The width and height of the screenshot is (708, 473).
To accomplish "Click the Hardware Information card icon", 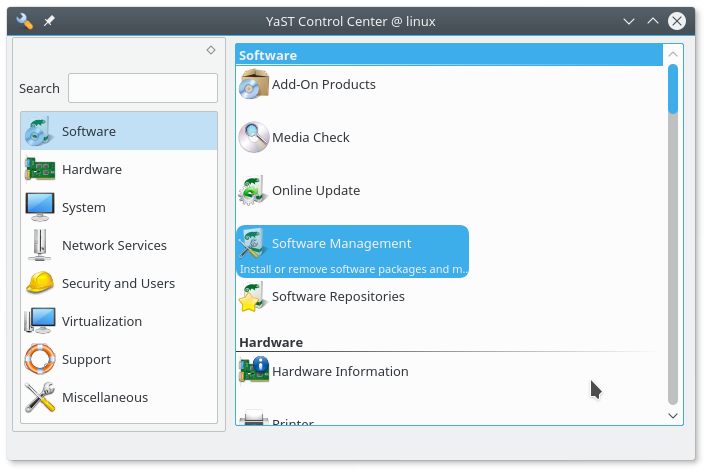I will [254, 371].
